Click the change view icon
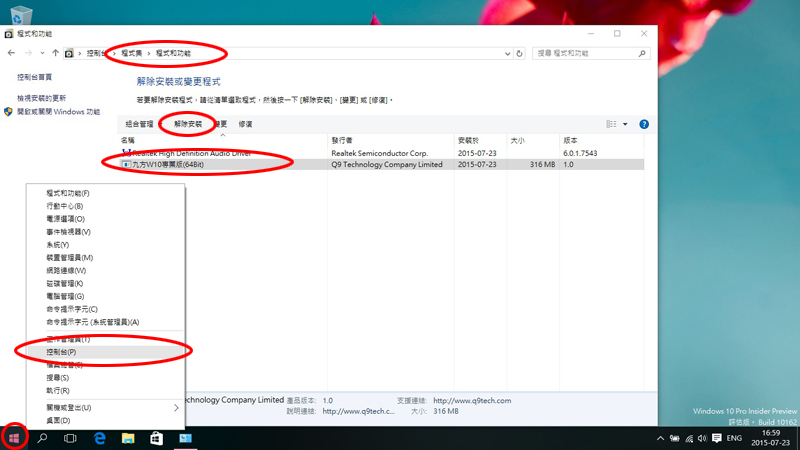Image resolution: width=800 pixels, height=450 pixels. [x=611, y=124]
